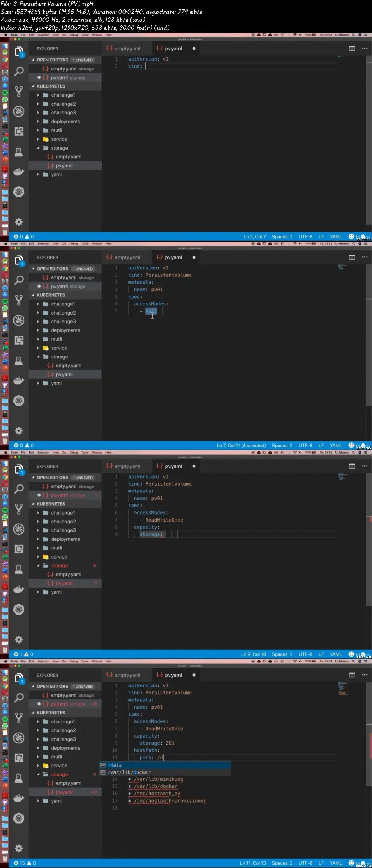Choose /data autocomplete suggestion

[165, 765]
